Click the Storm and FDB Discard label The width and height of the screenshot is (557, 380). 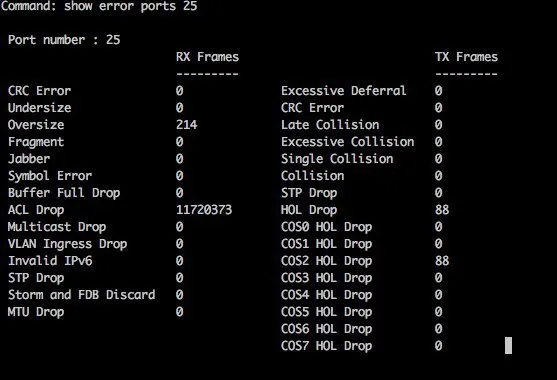click(x=82, y=295)
